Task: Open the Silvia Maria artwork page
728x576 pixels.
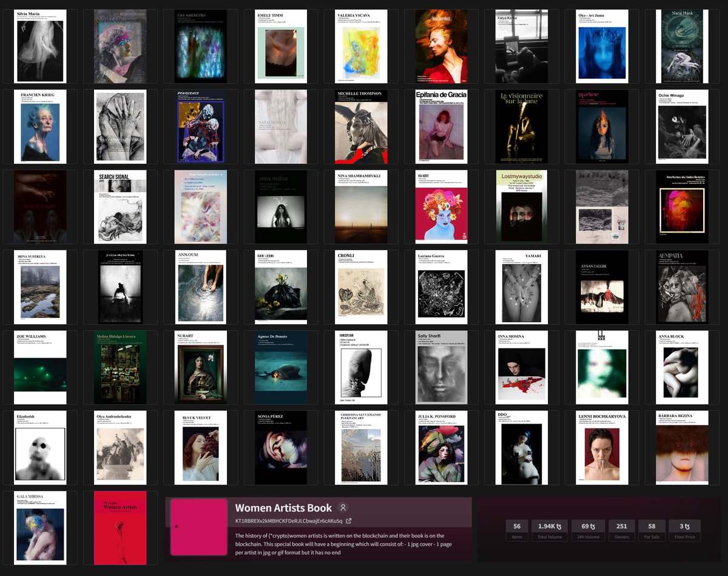Action: 40,46
